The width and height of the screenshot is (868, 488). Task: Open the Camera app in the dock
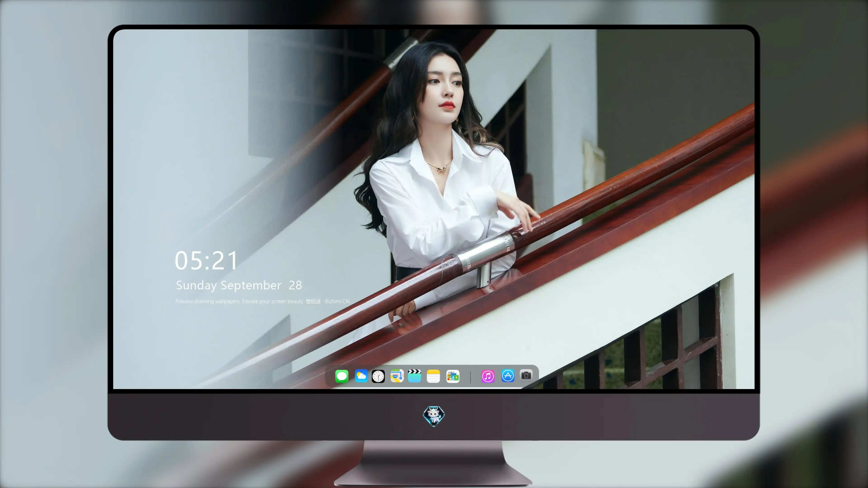point(526,375)
